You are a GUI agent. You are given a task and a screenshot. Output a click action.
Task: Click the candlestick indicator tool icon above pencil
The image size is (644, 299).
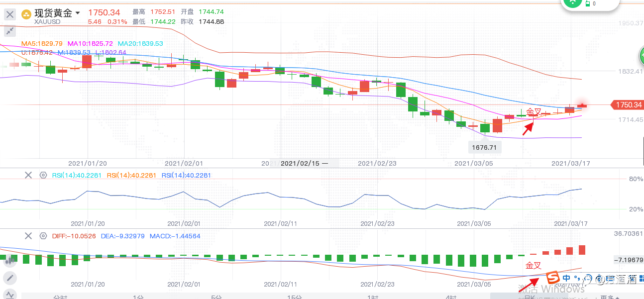tap(10, 261)
